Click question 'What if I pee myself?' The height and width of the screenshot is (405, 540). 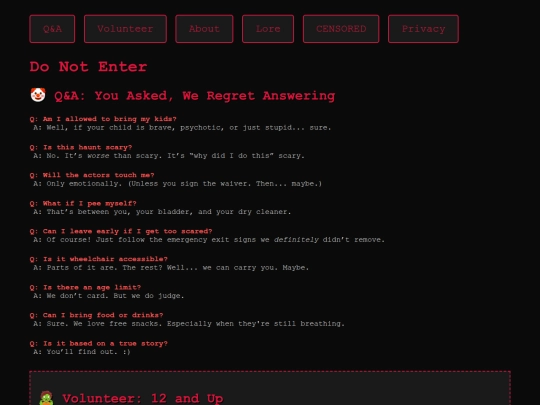pos(83,204)
